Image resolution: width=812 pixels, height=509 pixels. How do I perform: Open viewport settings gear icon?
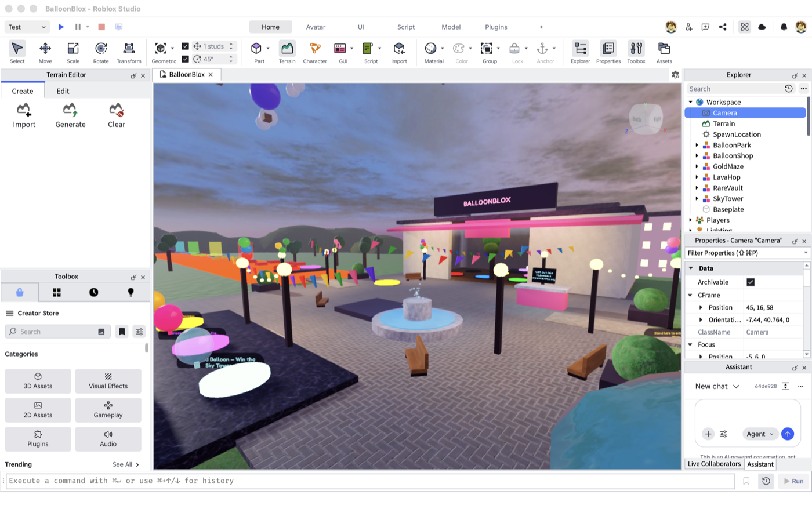[675, 75]
